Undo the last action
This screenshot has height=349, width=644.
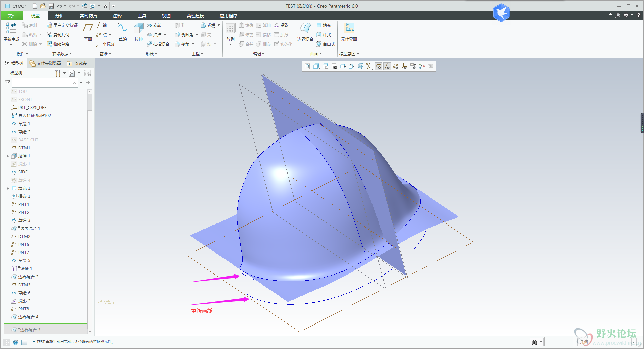59,6
